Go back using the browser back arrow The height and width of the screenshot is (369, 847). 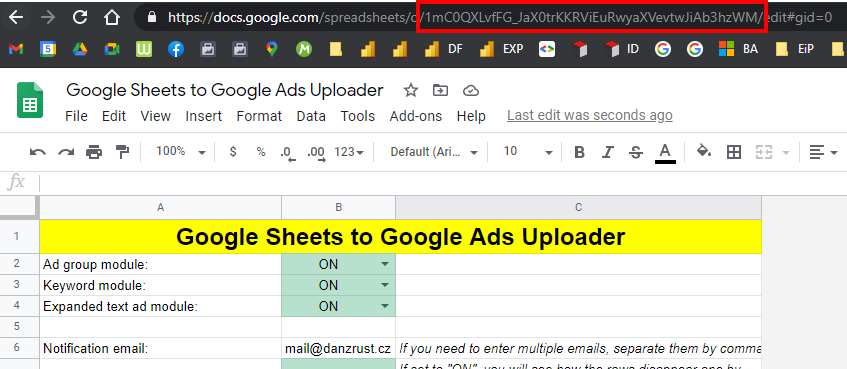tap(16, 18)
